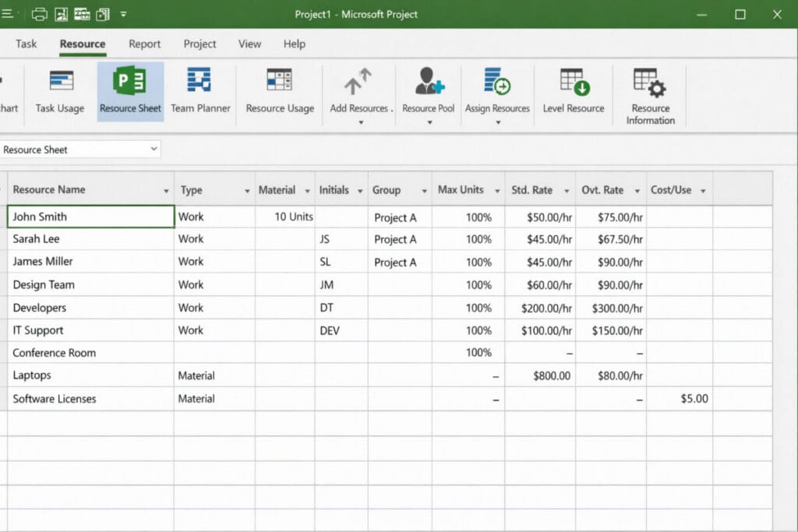This screenshot has width=798, height=532.
Task: Select the John Smith name cell
Action: (90, 217)
